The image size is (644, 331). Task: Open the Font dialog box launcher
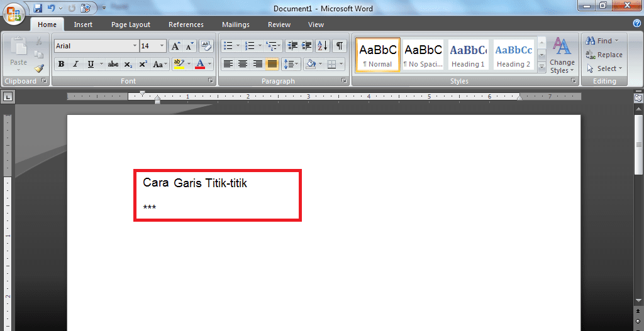tap(211, 81)
